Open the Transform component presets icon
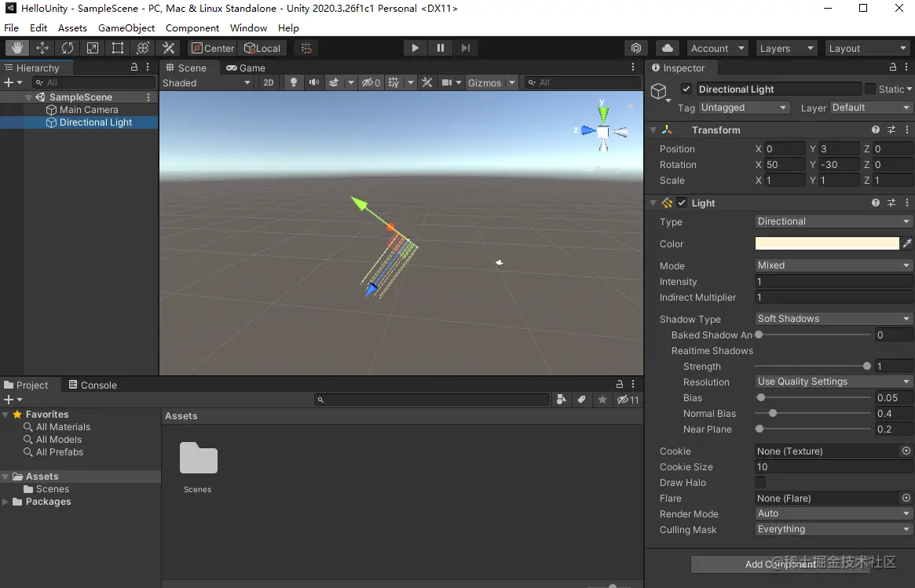Screen dimensions: 915x588 click(x=891, y=130)
